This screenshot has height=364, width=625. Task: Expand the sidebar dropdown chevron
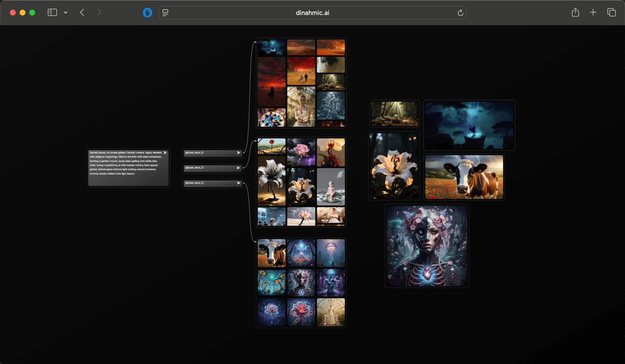click(x=65, y=12)
